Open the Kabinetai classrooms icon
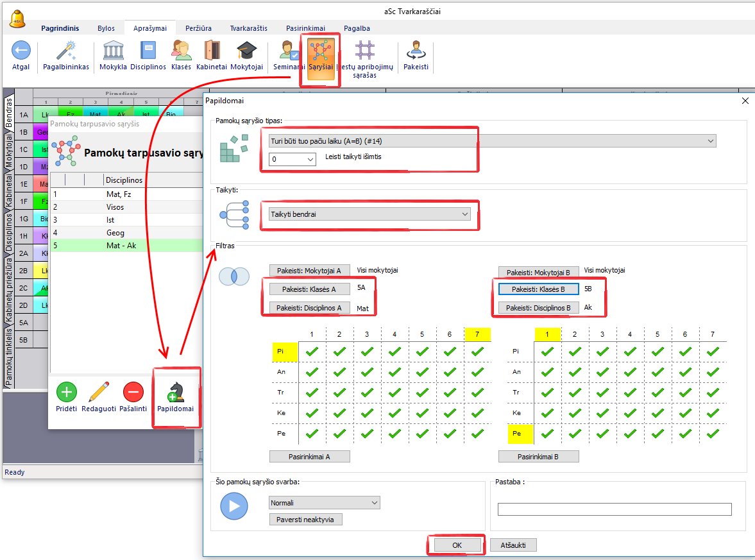The image size is (755, 560). pyautogui.click(x=212, y=51)
